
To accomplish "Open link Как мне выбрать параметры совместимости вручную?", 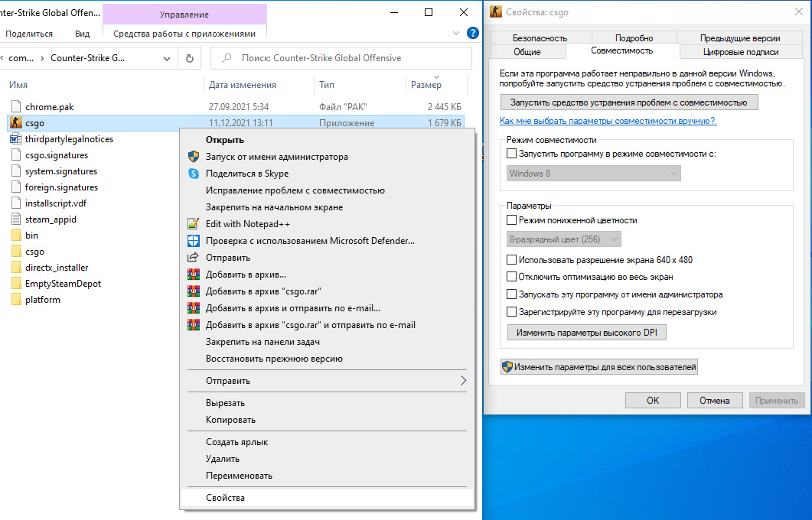I will point(608,121).
